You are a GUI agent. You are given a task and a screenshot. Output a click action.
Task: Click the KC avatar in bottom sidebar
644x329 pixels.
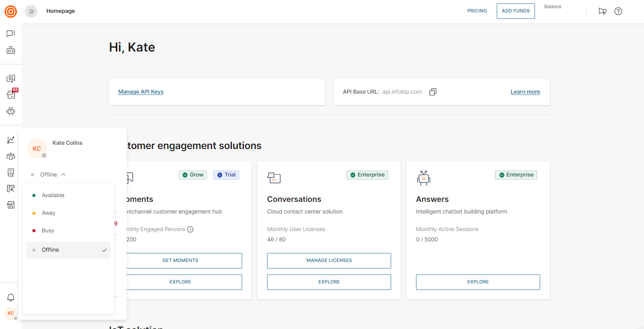tap(11, 314)
